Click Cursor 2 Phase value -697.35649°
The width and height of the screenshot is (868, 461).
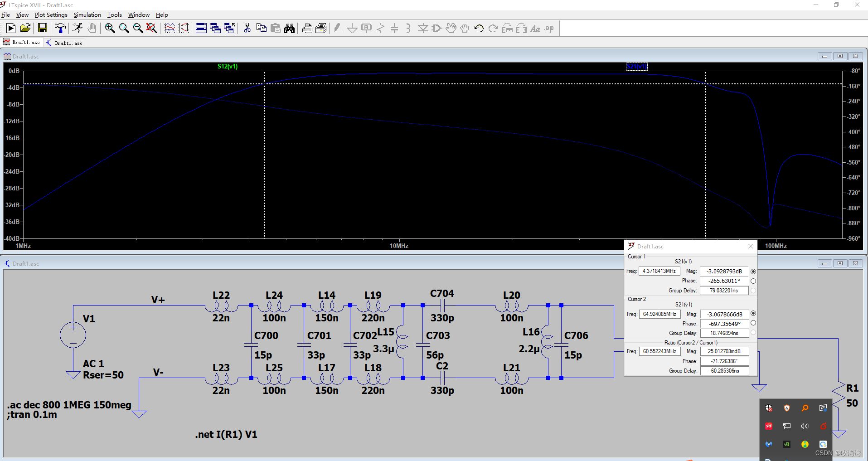point(724,324)
